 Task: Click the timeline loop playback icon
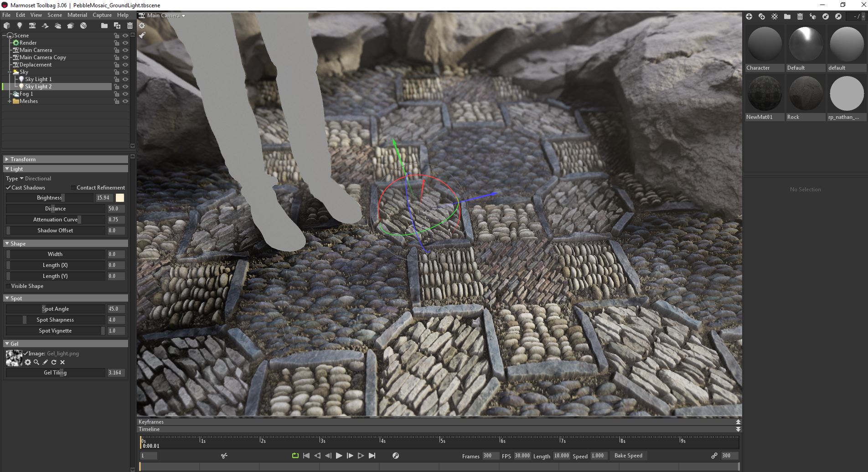[295, 456]
